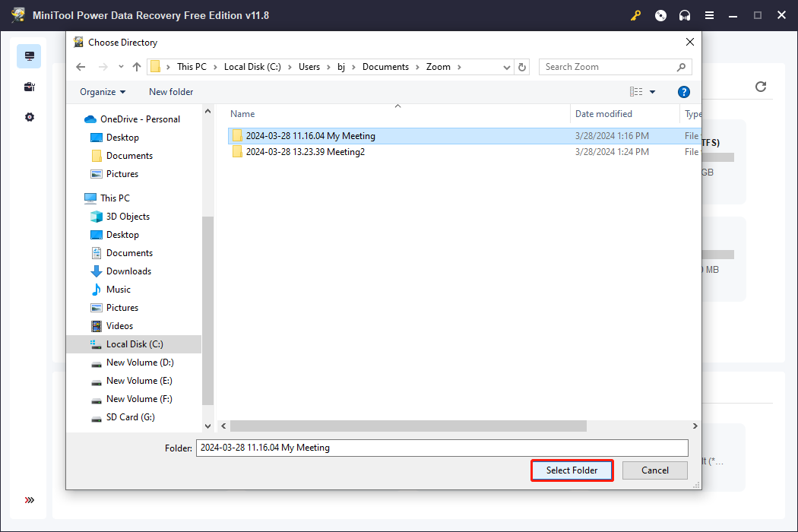Go back with the back arrow
798x532 pixels.
81,67
